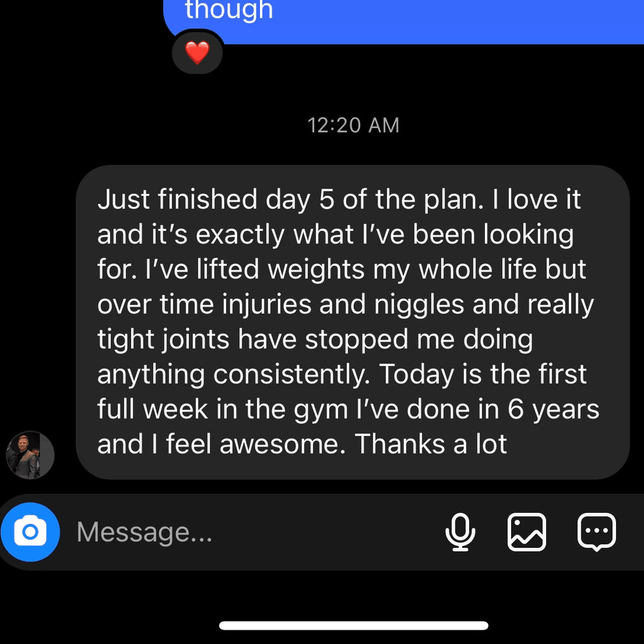The height and width of the screenshot is (644, 644).
Task: Open the photo gallery picker icon
Action: [527, 531]
